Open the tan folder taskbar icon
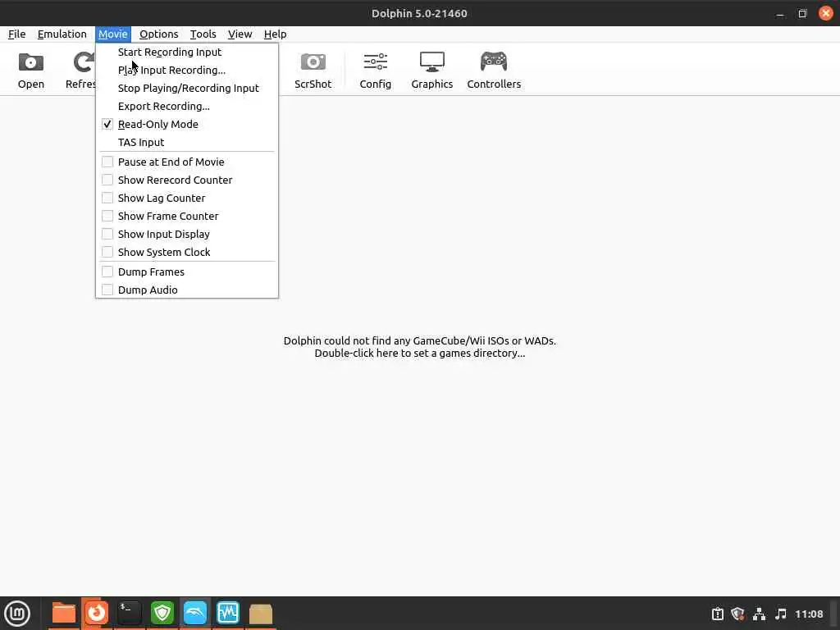This screenshot has width=840, height=630. pyautogui.click(x=261, y=614)
